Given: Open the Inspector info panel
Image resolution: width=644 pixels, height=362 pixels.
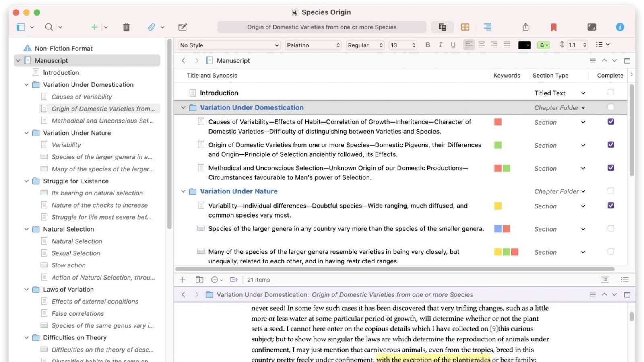Looking at the screenshot, I should (620, 27).
